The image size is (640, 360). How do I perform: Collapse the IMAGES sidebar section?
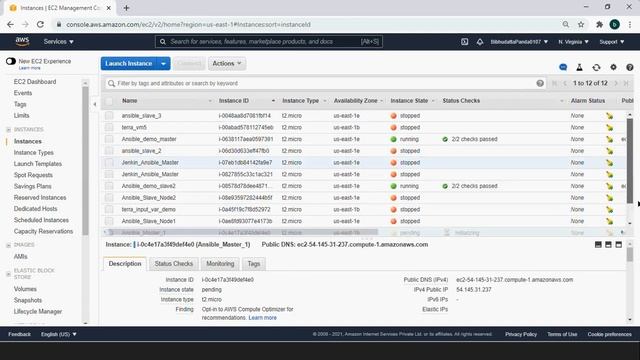[x=9, y=245]
